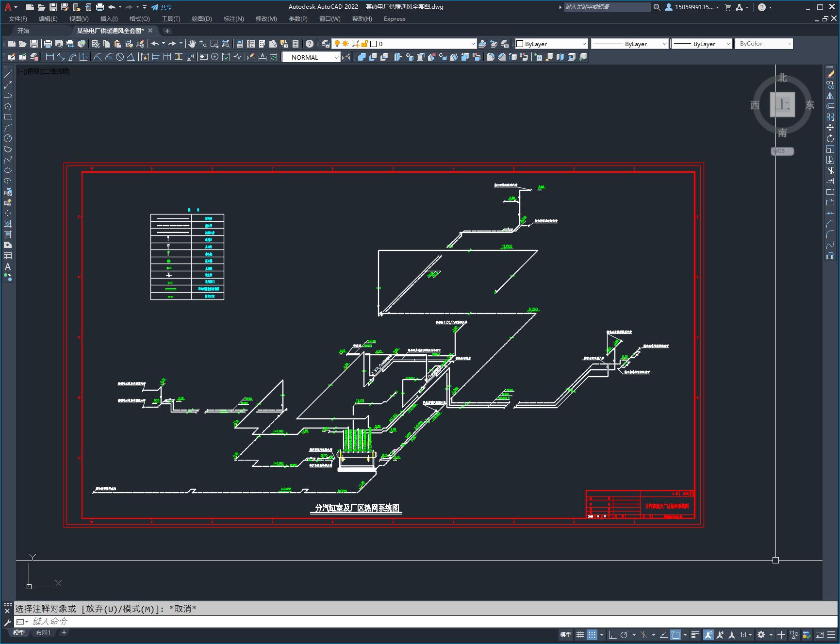Select the Multiline Text (A) tool
Screen dimensions: 840x644
8,266
